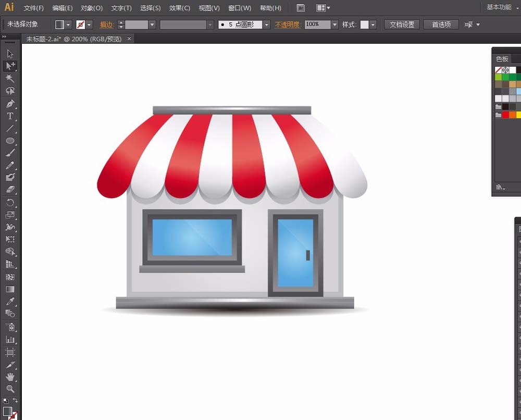Open the fill color dropdown arrow
The height and width of the screenshot is (420, 521).
click(x=68, y=24)
